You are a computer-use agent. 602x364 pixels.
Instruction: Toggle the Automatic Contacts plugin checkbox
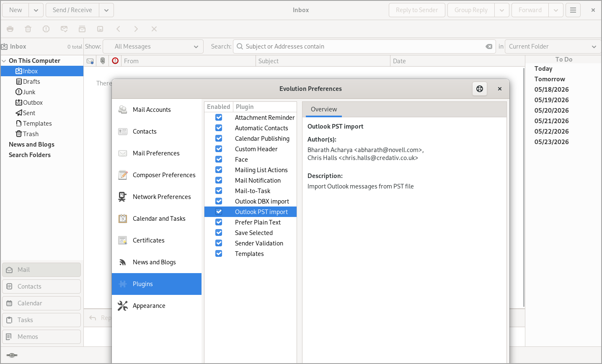[x=219, y=128]
